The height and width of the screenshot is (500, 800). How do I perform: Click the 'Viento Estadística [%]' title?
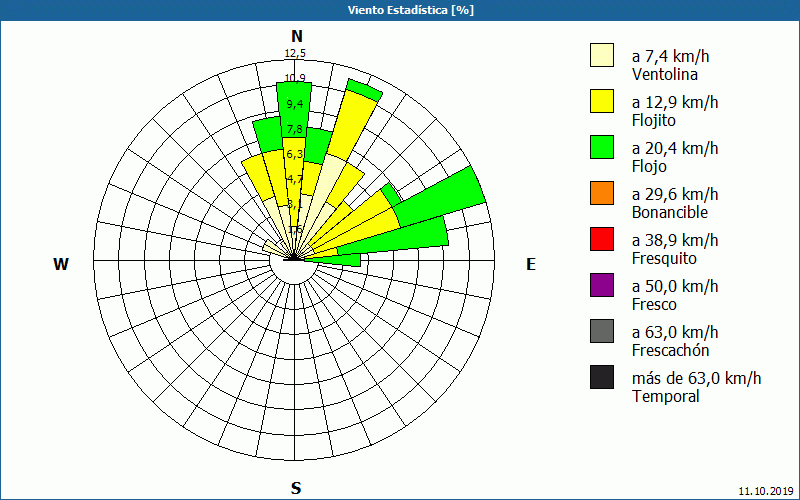pos(411,10)
